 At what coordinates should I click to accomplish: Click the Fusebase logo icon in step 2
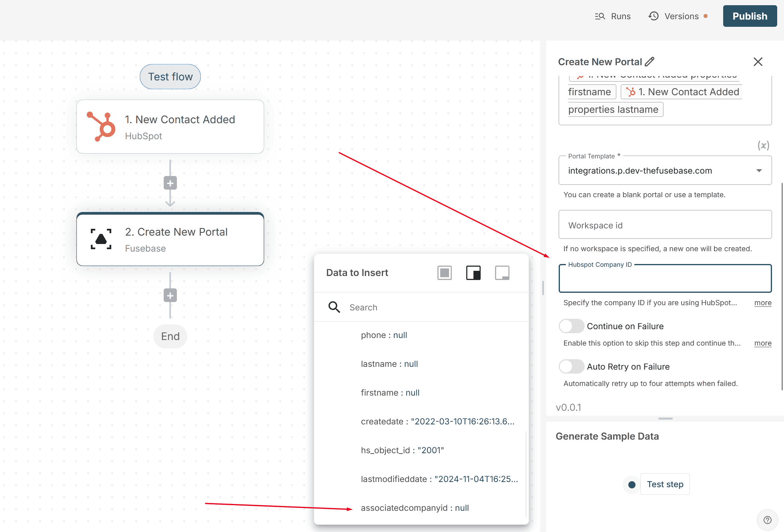[101, 239]
